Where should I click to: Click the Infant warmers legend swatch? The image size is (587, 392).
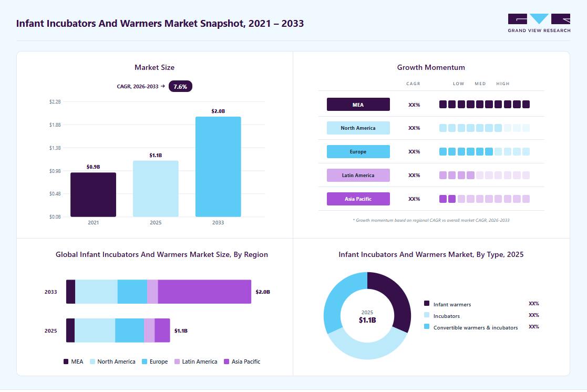[427, 303]
